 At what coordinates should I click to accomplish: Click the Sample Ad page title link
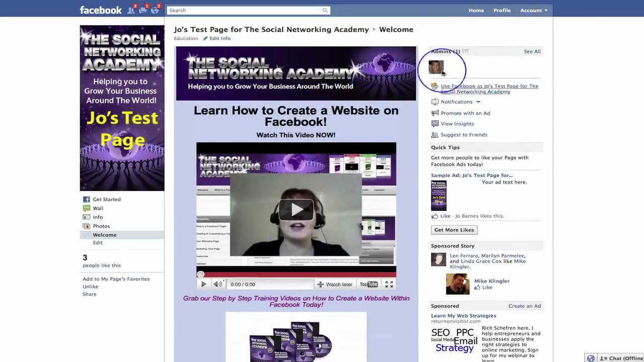471,175
